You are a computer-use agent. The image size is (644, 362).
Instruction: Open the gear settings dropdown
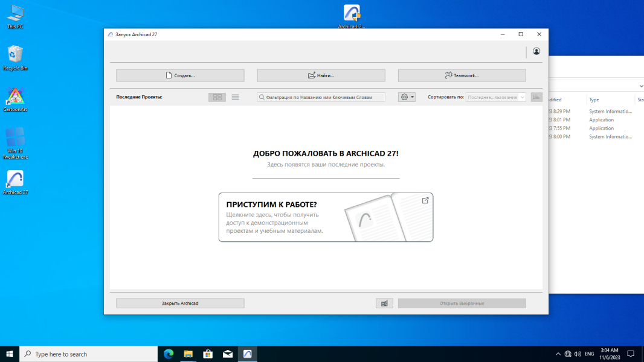coord(407,97)
